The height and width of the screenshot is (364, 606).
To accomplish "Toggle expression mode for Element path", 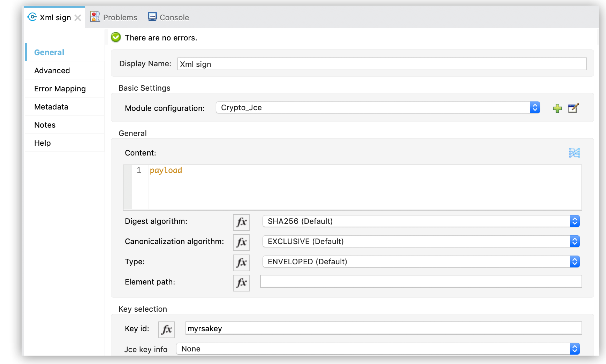I will (x=241, y=283).
